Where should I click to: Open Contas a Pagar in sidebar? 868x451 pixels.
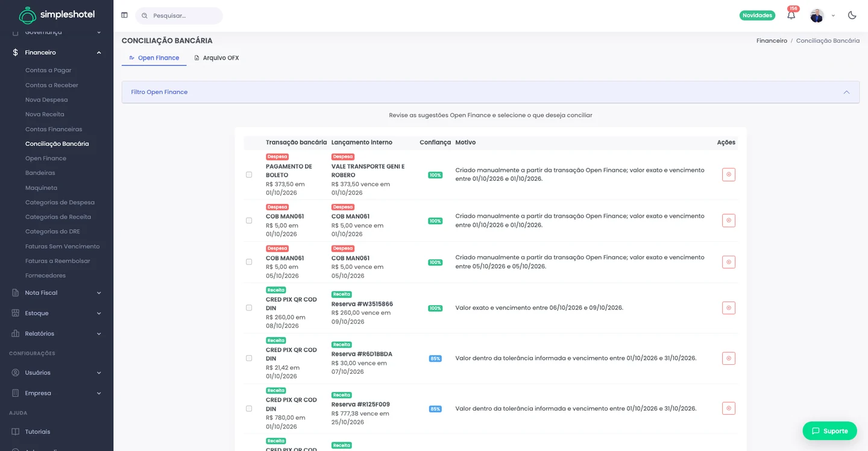point(48,71)
